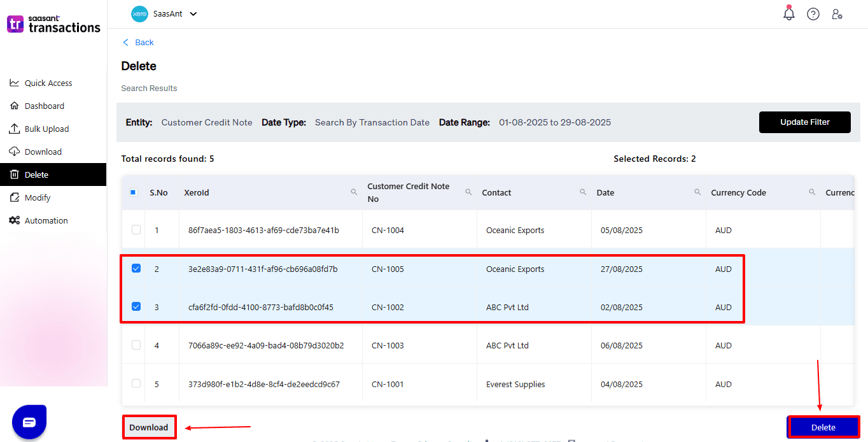Image resolution: width=868 pixels, height=442 pixels.
Task: Click the Update Filter button
Action: point(804,122)
